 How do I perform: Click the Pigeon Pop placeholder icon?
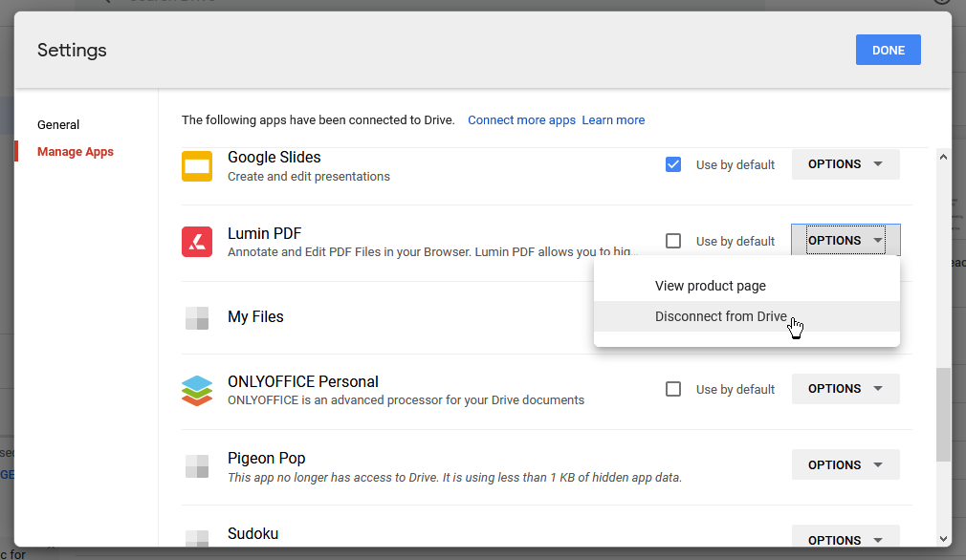(x=196, y=466)
